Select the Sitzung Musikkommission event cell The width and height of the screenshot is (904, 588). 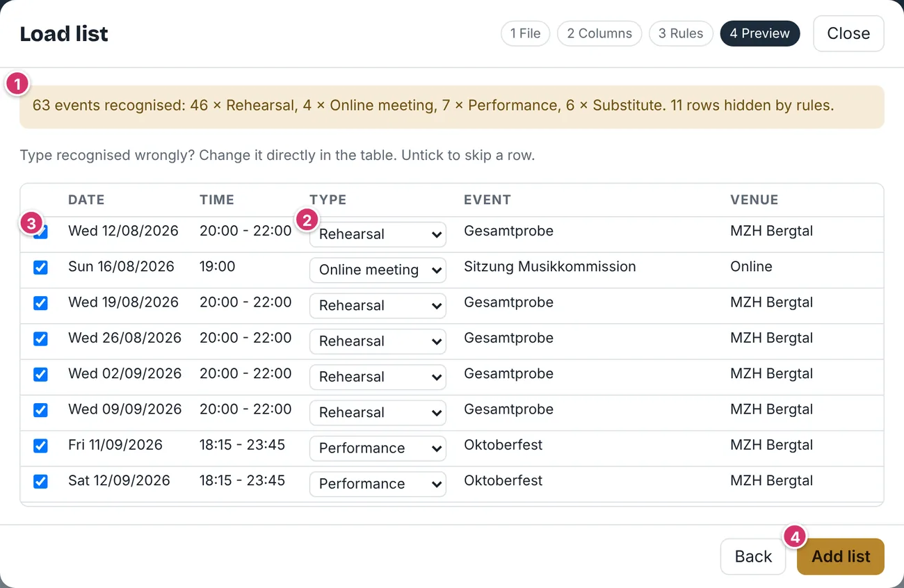click(x=550, y=267)
